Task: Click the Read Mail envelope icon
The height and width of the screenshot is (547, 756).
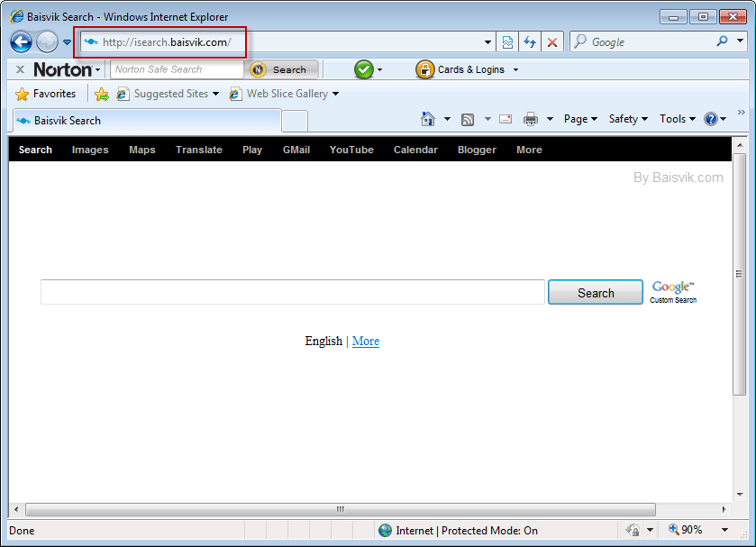Action: point(506,119)
